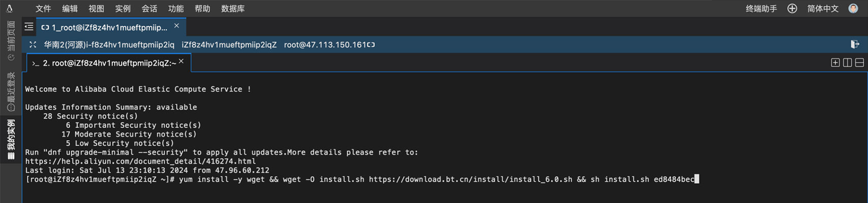The height and width of the screenshot is (203, 868).
Task: Collapse the instance list sidebar icon
Action: [x=29, y=26]
